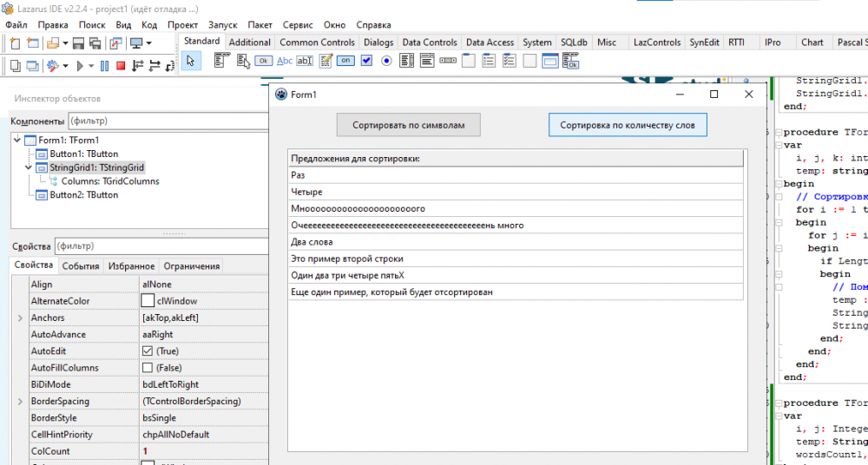Open the Проект menu

[x=182, y=25]
